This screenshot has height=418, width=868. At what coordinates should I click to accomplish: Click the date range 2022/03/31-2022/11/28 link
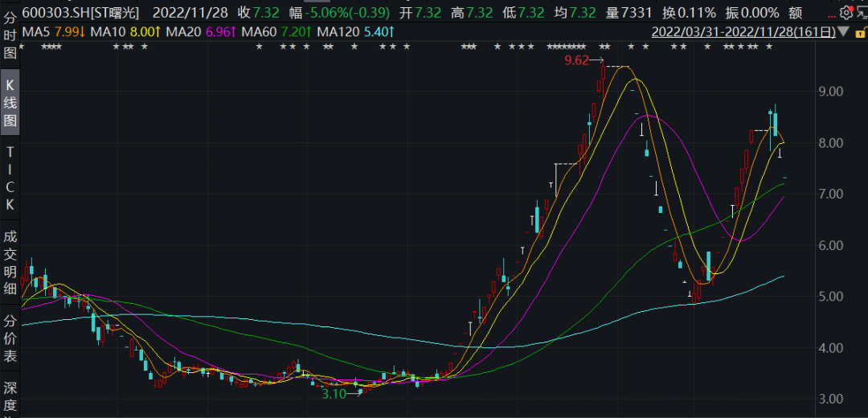tap(742, 32)
